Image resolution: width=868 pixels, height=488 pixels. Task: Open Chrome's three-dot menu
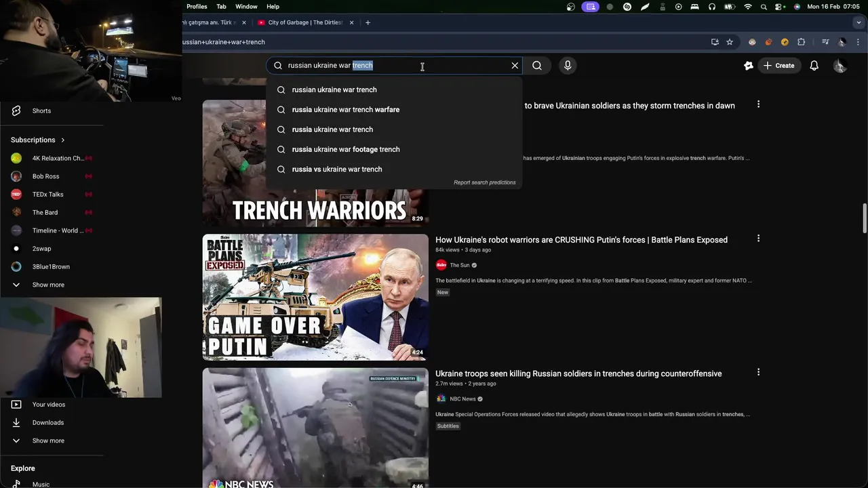[x=858, y=42]
